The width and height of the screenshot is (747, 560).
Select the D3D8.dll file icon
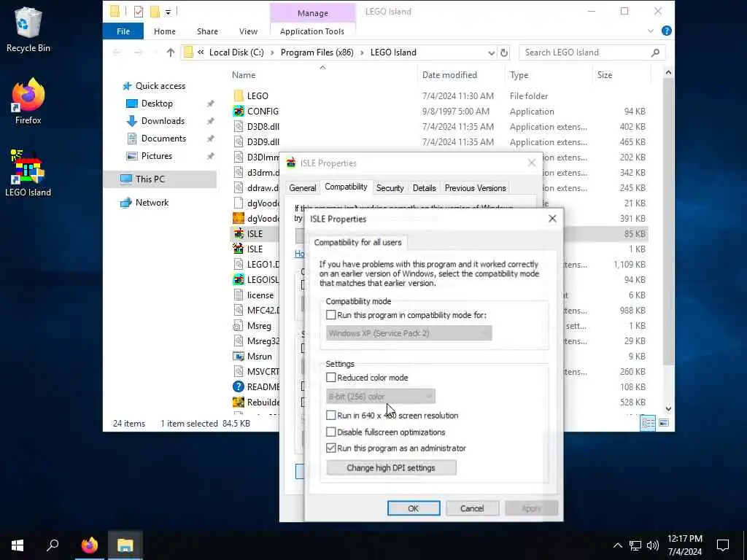click(239, 126)
